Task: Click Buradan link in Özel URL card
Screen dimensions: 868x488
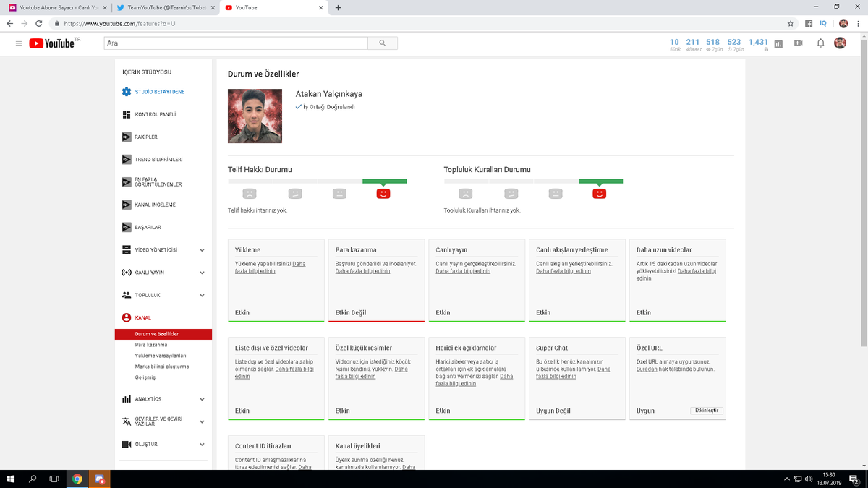Action: (647, 369)
